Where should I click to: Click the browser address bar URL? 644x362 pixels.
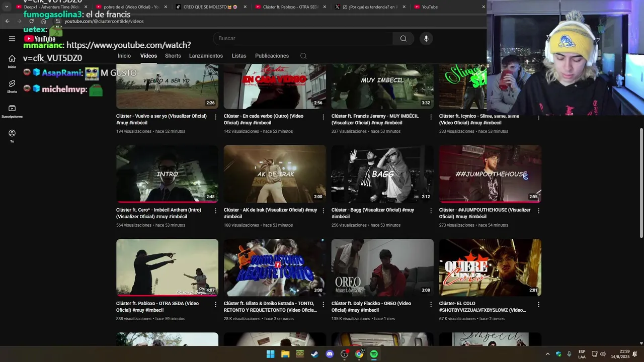pyautogui.click(x=104, y=21)
